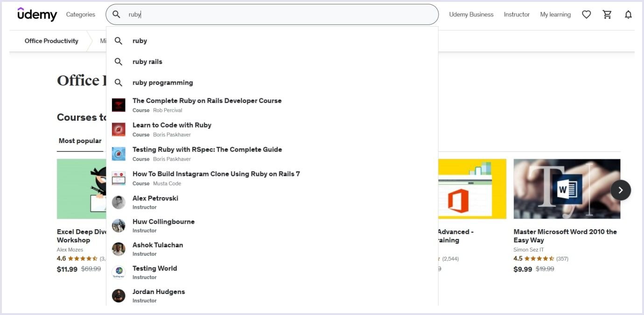This screenshot has height=315, width=644.
Task: Open the Categories menu
Action: tap(81, 14)
